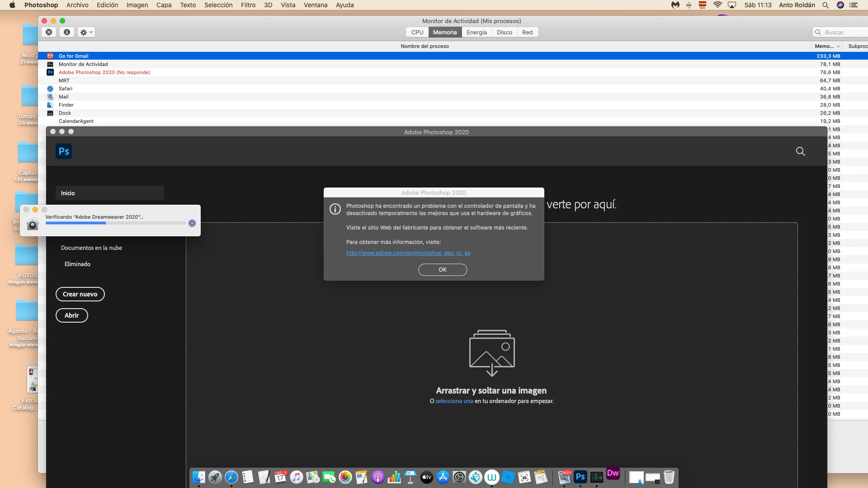Viewport: 868px width, 488px height.
Task: Open Spotlight search in menu bar
Action: coord(826,5)
